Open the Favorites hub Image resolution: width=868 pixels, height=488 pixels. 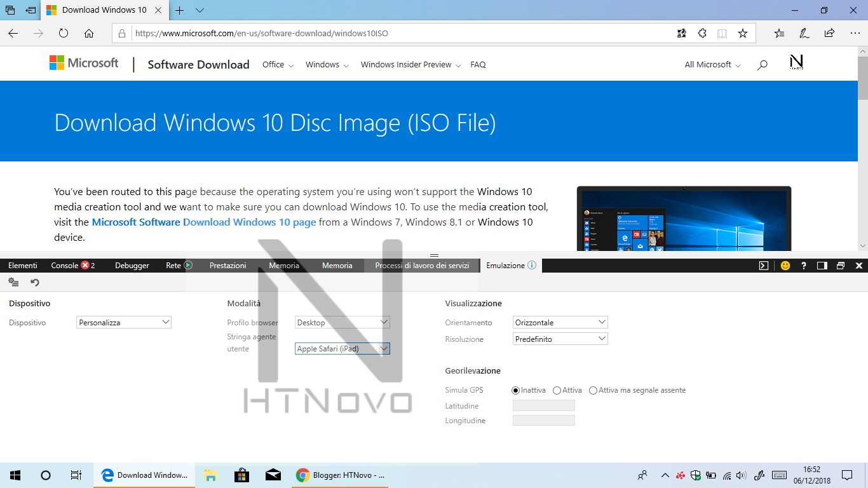(779, 34)
